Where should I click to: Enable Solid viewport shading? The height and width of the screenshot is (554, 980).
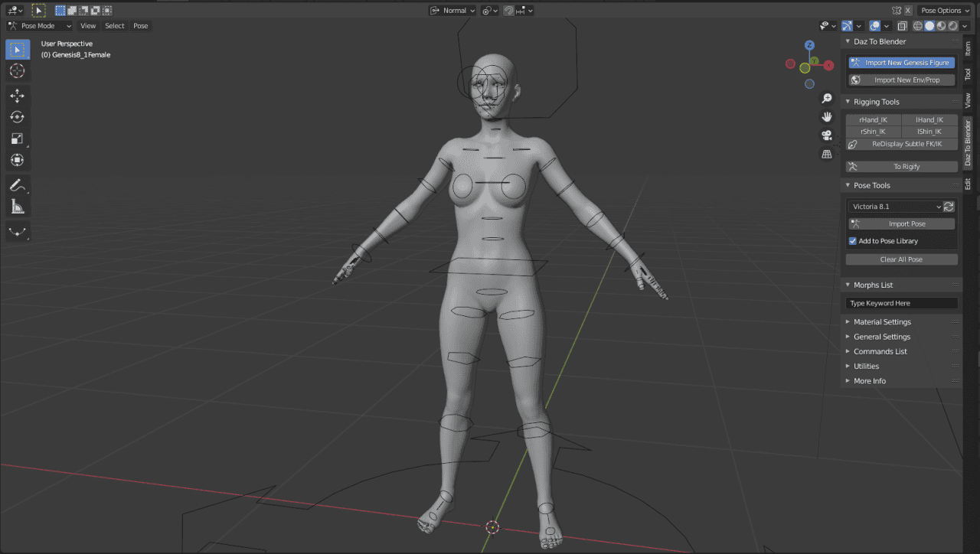coord(930,26)
